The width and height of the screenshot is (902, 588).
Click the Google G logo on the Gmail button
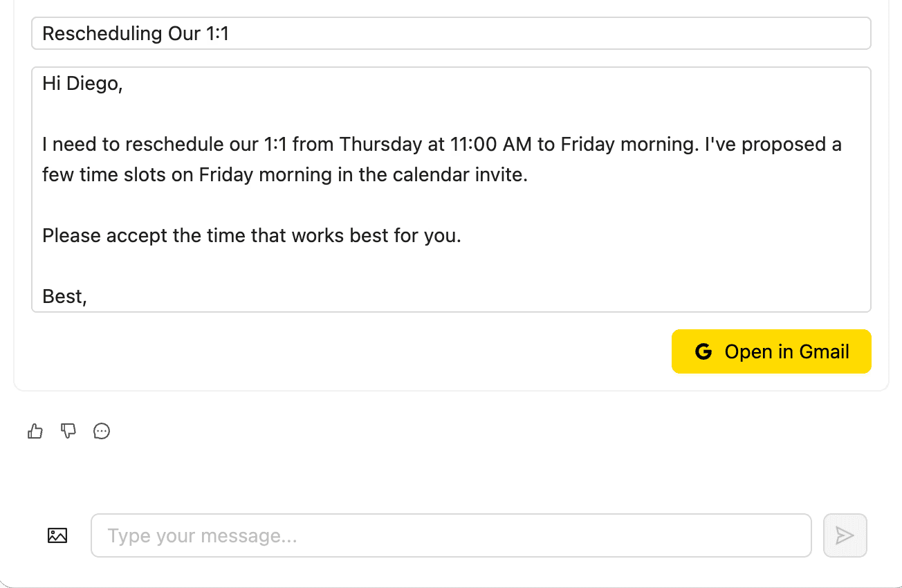(703, 351)
